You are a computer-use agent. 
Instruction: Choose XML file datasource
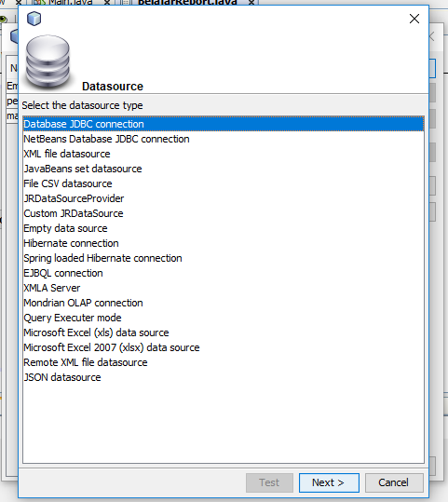(x=224, y=154)
